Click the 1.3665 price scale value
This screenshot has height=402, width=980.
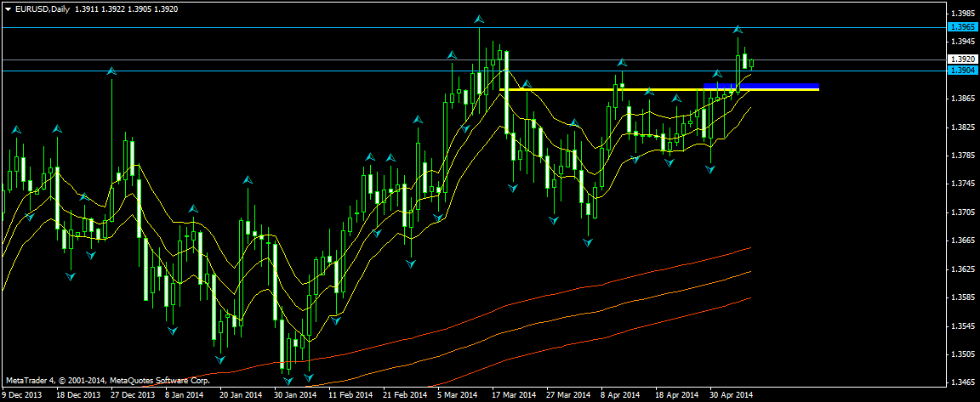tap(962, 241)
